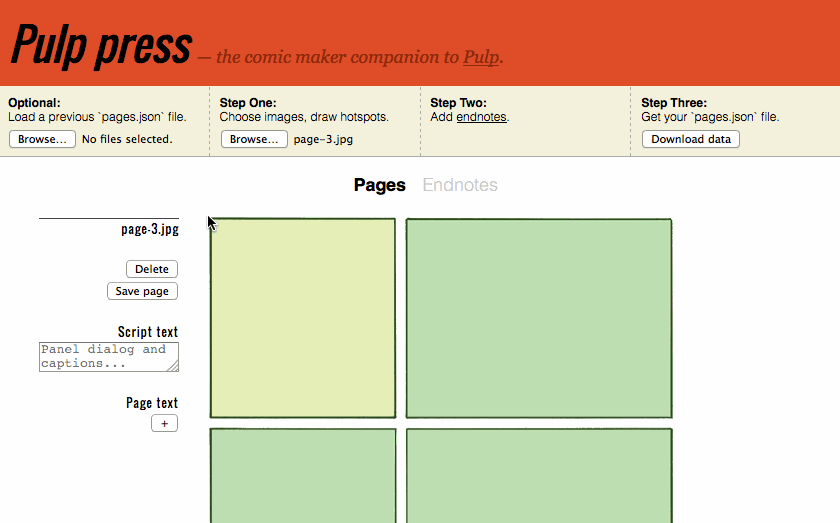This screenshot has width=840, height=523.
Task: Open the Pulp link in header
Action: click(x=481, y=57)
